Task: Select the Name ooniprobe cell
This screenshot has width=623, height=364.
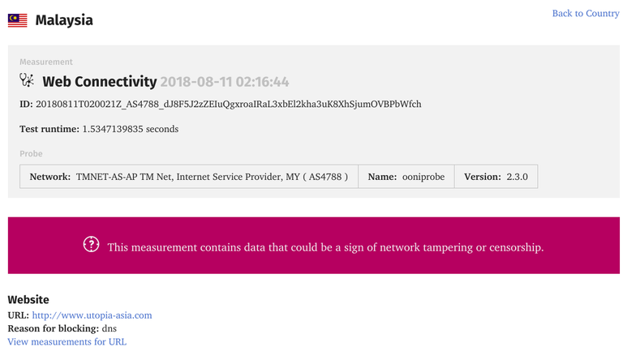Action: coord(406,176)
